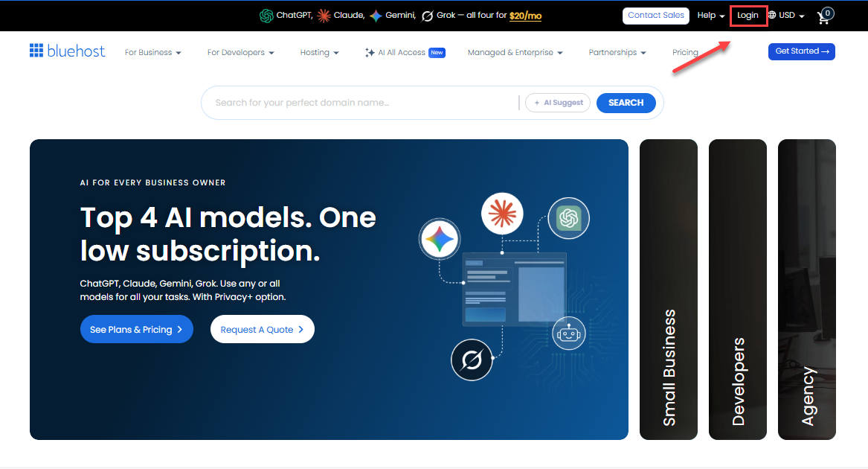Open the AI All Access page

[x=402, y=53]
